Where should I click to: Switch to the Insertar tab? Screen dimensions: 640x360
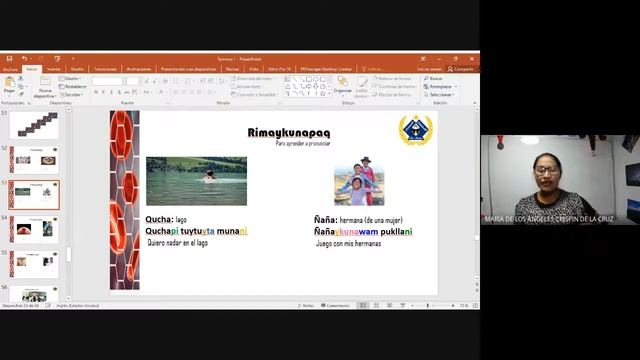click(x=53, y=69)
